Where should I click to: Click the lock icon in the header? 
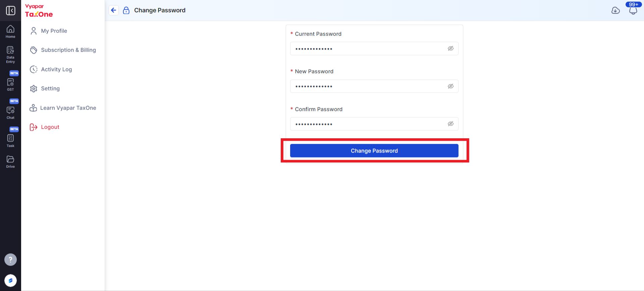126,10
